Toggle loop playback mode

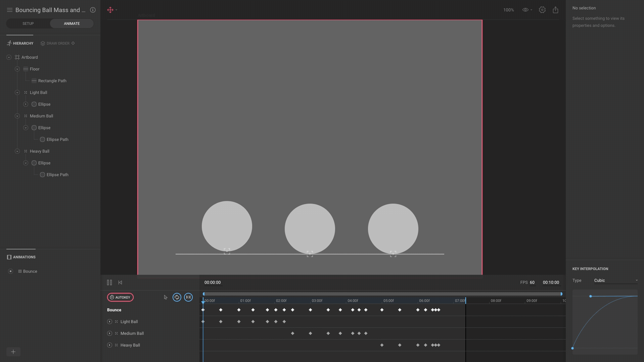(x=177, y=297)
